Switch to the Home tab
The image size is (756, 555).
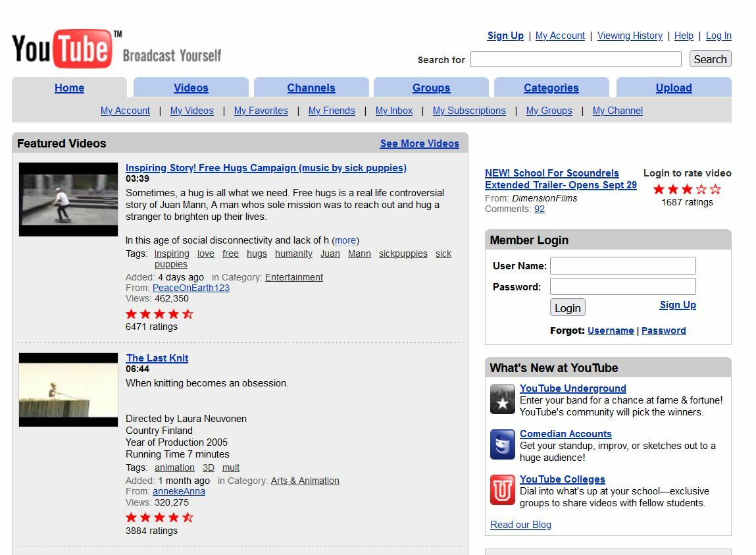point(70,88)
